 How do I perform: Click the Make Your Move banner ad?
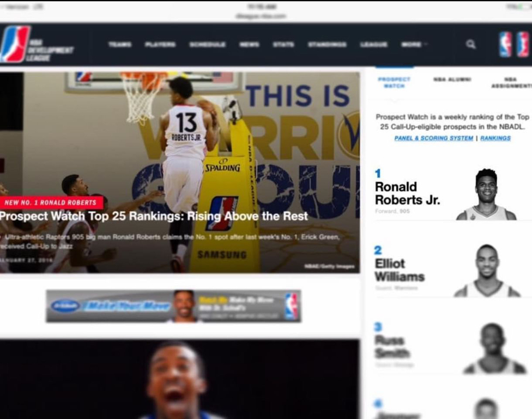click(x=173, y=306)
